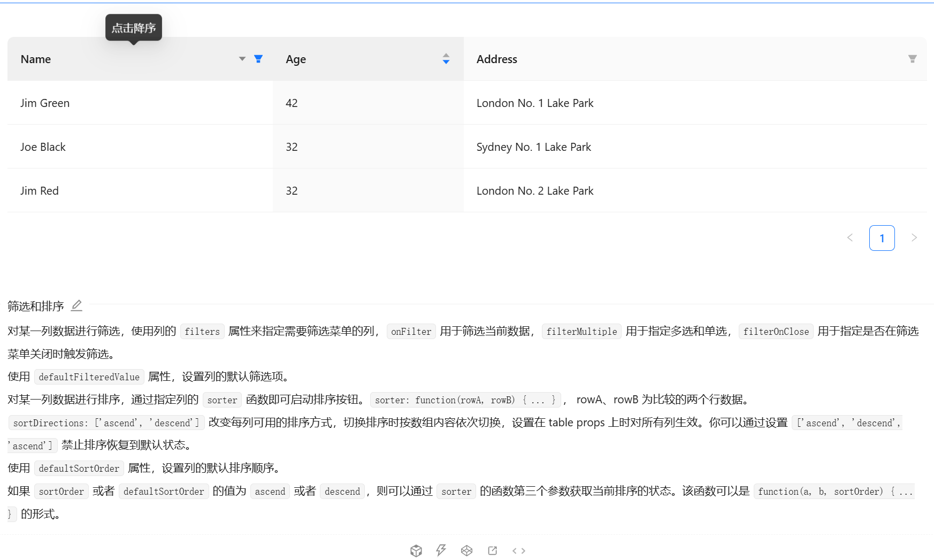The width and height of the screenshot is (934, 560).
Task: Open the Address column filter
Action: point(913,59)
